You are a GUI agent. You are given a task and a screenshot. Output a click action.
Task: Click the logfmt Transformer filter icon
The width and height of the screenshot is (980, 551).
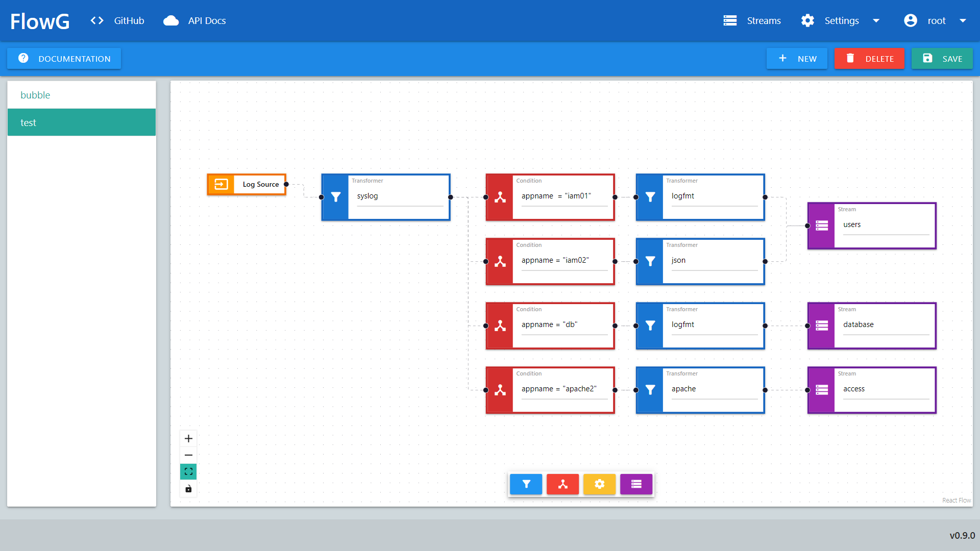click(650, 196)
